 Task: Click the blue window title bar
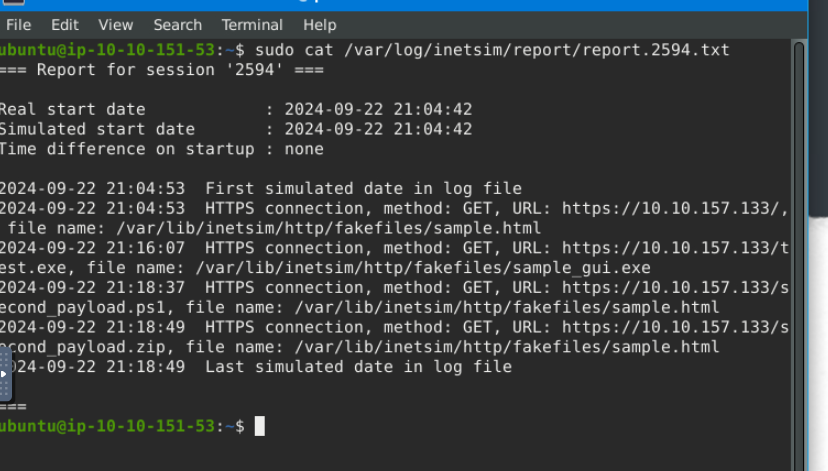coord(403,5)
